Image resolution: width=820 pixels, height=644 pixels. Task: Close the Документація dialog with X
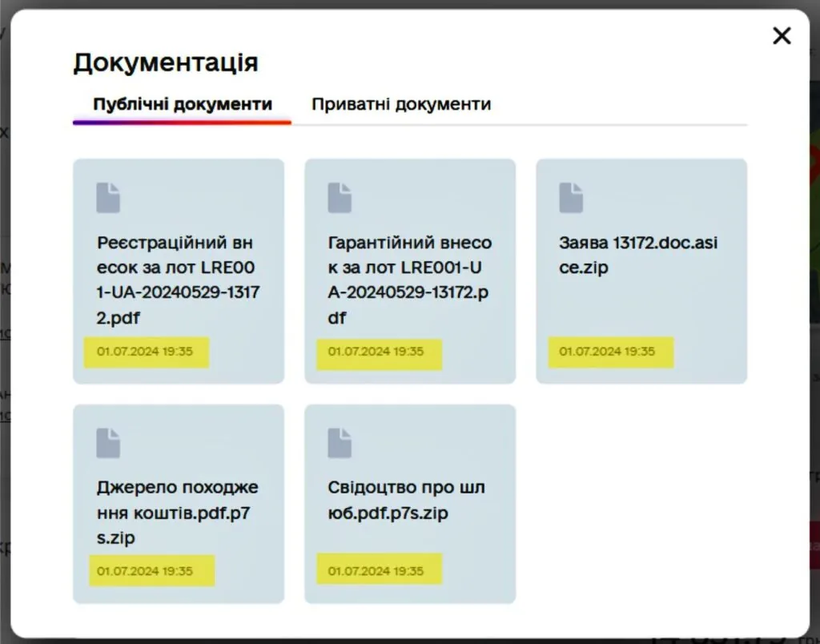click(781, 35)
